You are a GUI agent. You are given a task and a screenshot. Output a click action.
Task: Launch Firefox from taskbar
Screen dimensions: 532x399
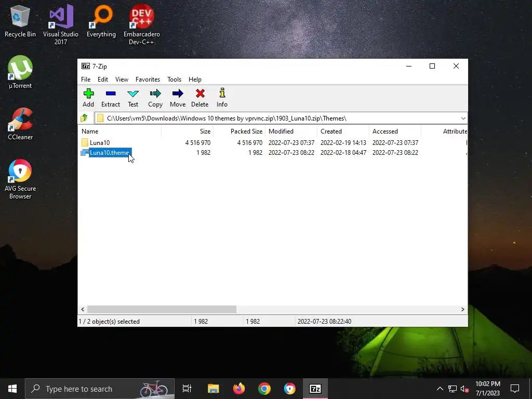[x=239, y=389]
